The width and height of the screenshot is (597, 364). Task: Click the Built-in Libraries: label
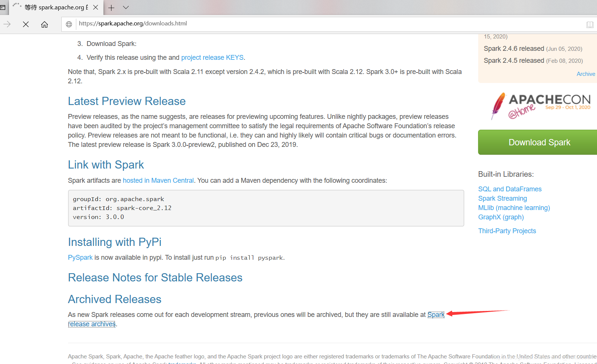tap(506, 174)
